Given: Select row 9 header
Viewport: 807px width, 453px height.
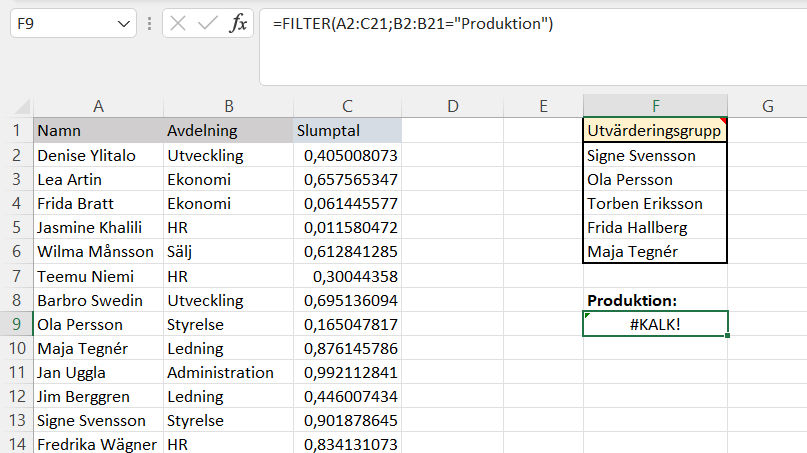Looking at the screenshot, I should pos(16,324).
